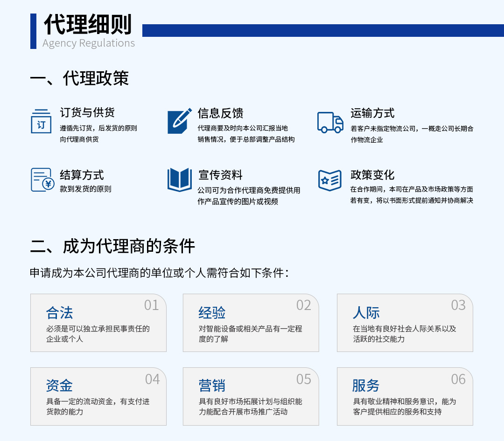The height and width of the screenshot is (441, 504).
Task: Click the number 06 on the 服务 card
Action: pyautogui.click(x=458, y=379)
